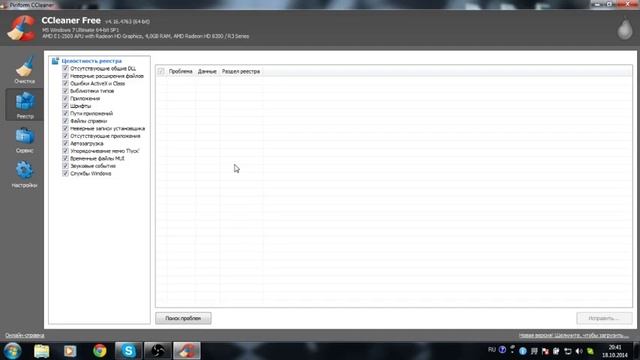Click the taskbar clock showing 20:41
Screen dimensions: 640x360
(615, 351)
